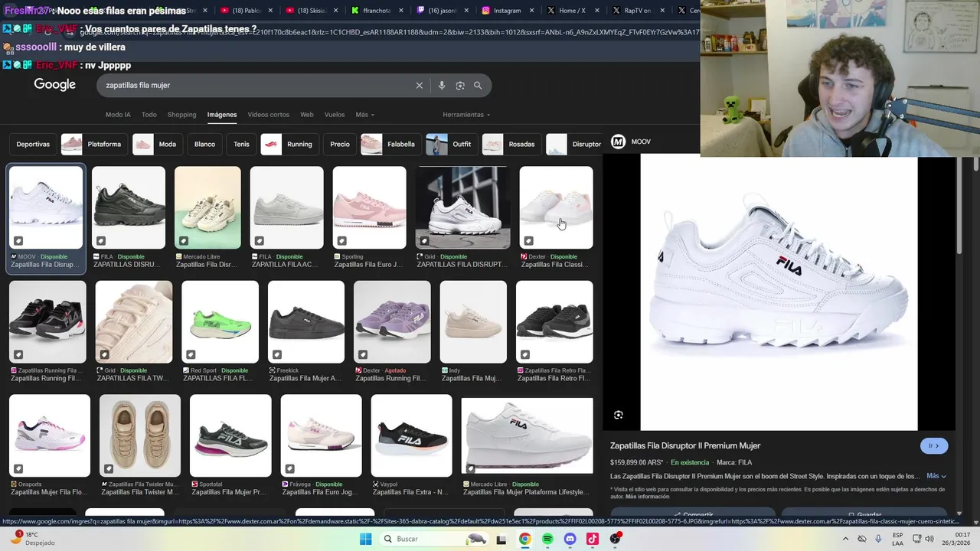Close the RapTV browser tab
The height and width of the screenshot is (551, 980).
662,11
